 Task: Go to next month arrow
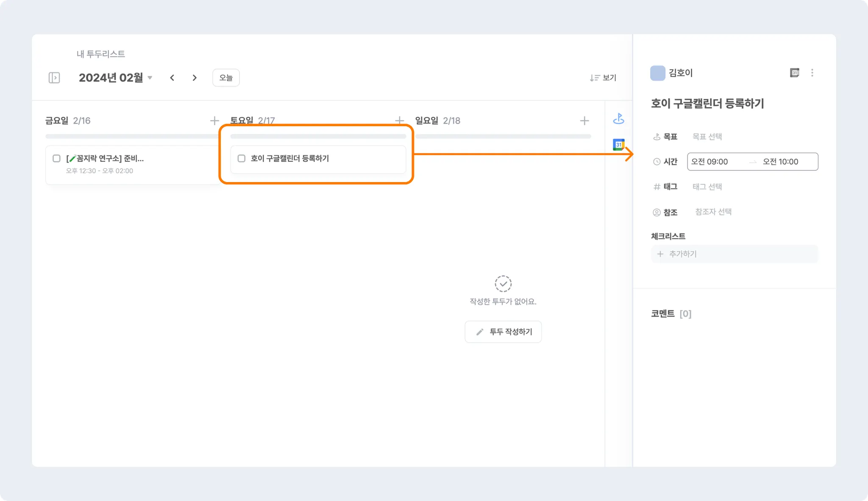point(195,78)
